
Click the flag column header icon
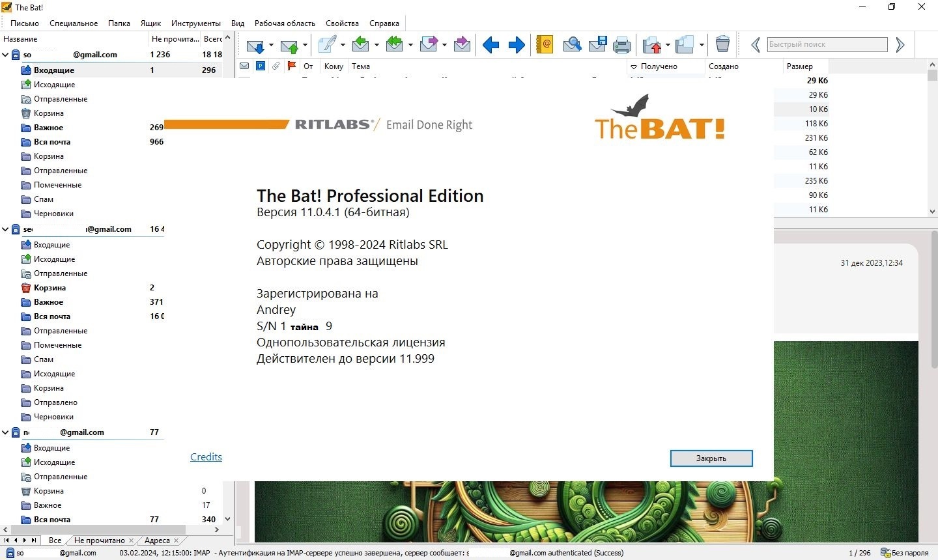292,66
